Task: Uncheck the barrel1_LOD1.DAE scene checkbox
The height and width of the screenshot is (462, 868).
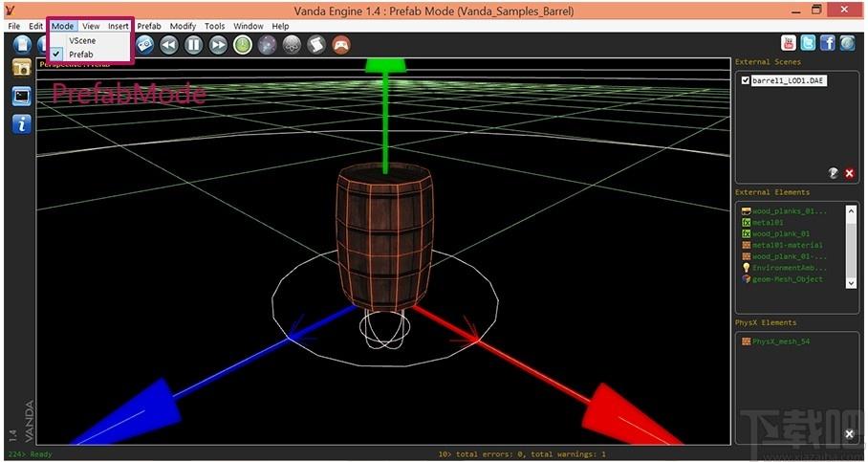Action: coord(745,80)
